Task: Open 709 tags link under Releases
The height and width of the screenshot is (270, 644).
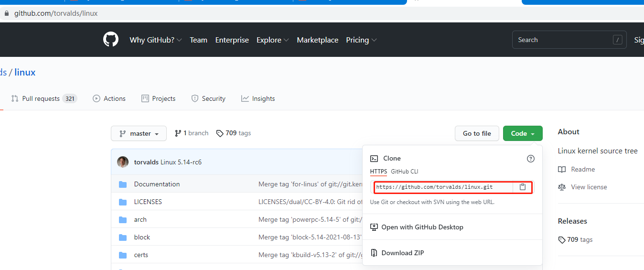Action: pos(575,240)
